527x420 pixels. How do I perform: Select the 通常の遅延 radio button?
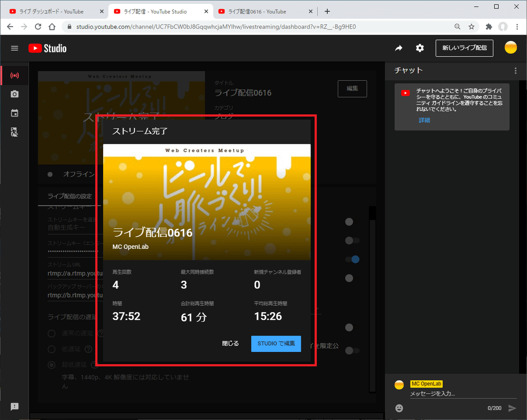(x=51, y=334)
